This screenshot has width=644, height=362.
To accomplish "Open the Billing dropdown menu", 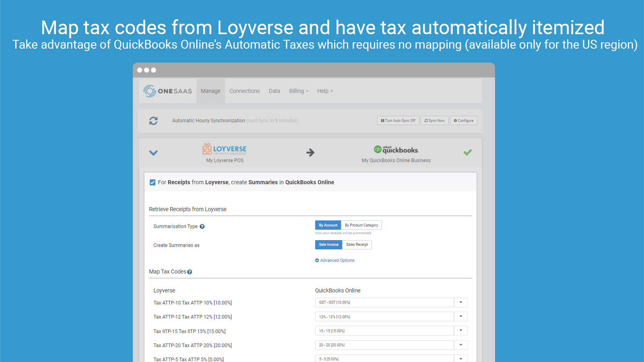I will click(299, 91).
